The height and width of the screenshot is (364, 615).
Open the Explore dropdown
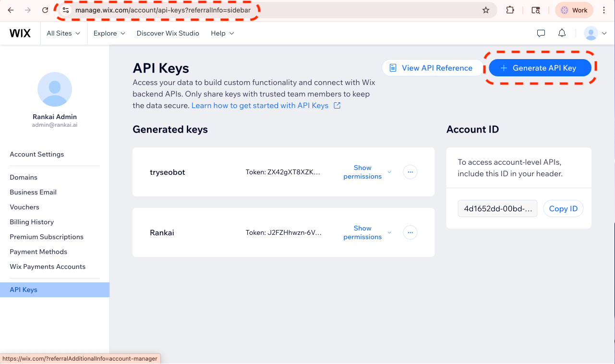click(x=109, y=33)
